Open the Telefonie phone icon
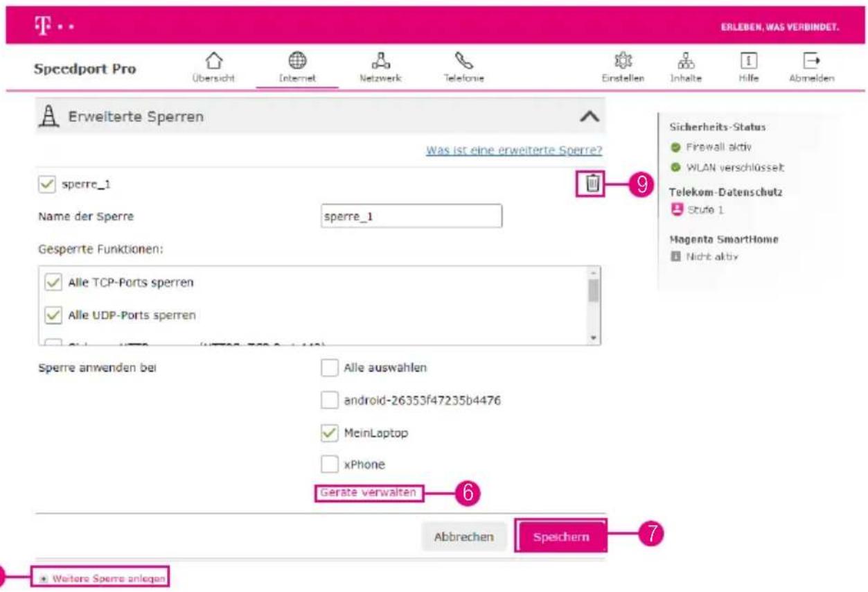Image resolution: width=868 pixels, height=592 pixels. [x=463, y=62]
